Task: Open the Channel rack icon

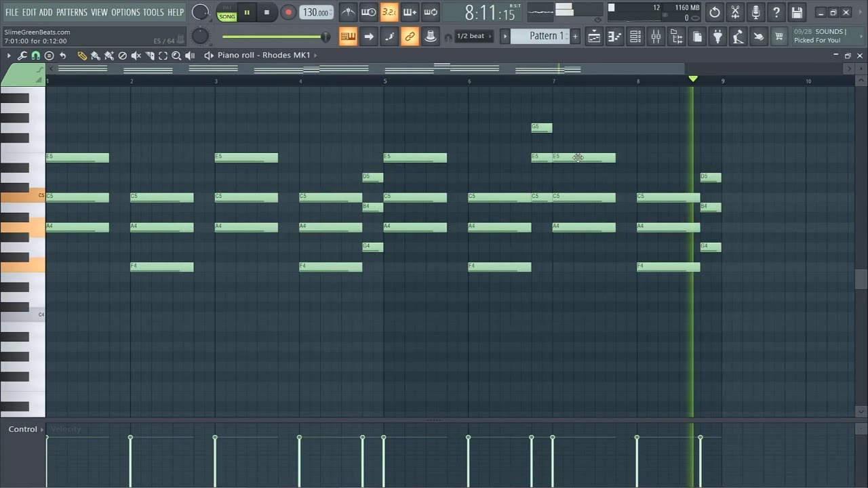Action: (635, 37)
